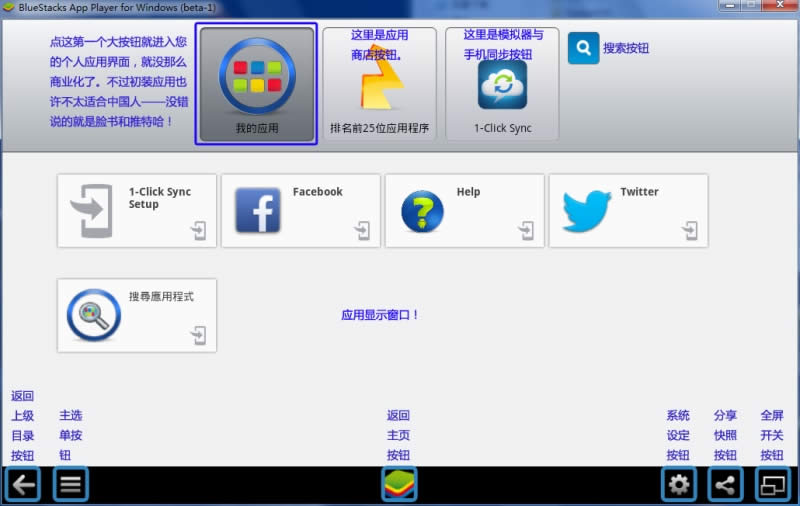Minimize the BlueStacks window
This screenshot has width=800, height=506.
click(730, 6)
